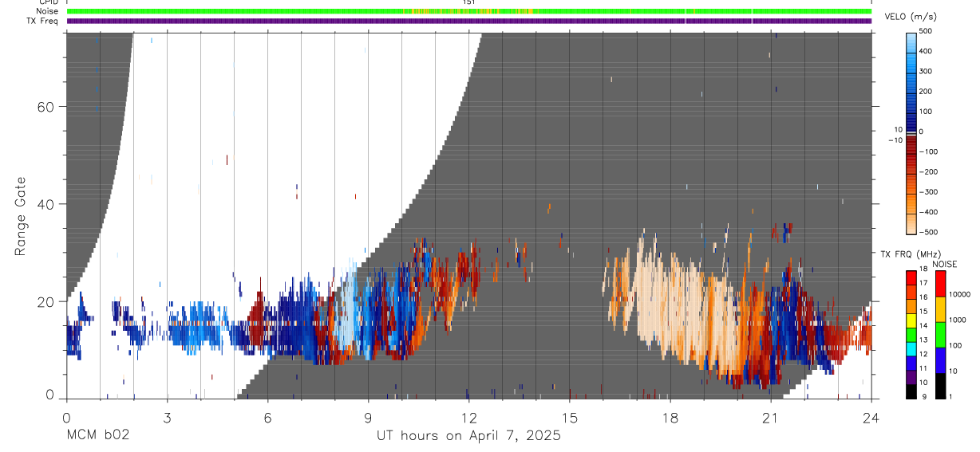980x452 pixels.
Task: Click the NOISE legend title
Action: coord(944,264)
